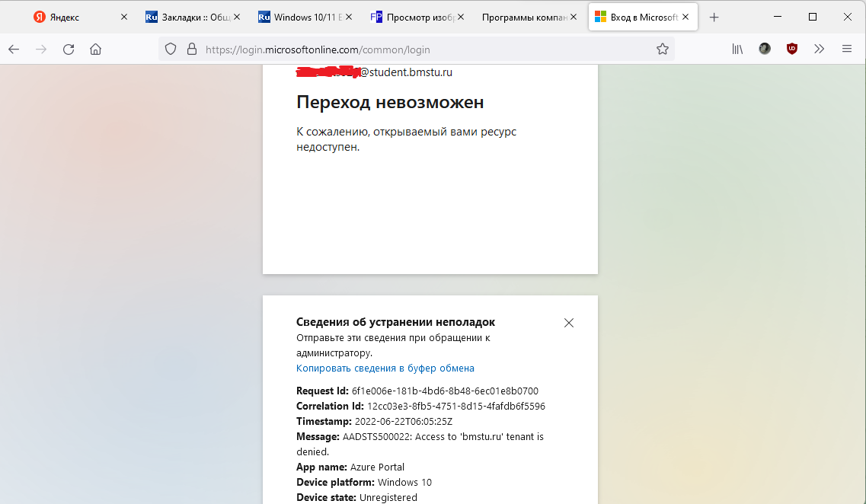The width and height of the screenshot is (866, 504).
Task: Click the Device platform Windows 10 text
Action: coord(364,483)
